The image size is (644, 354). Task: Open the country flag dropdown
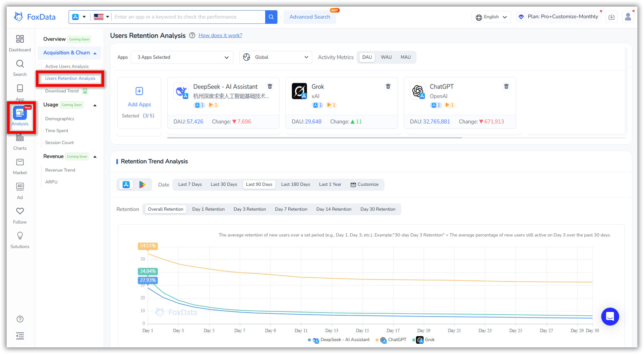click(101, 17)
